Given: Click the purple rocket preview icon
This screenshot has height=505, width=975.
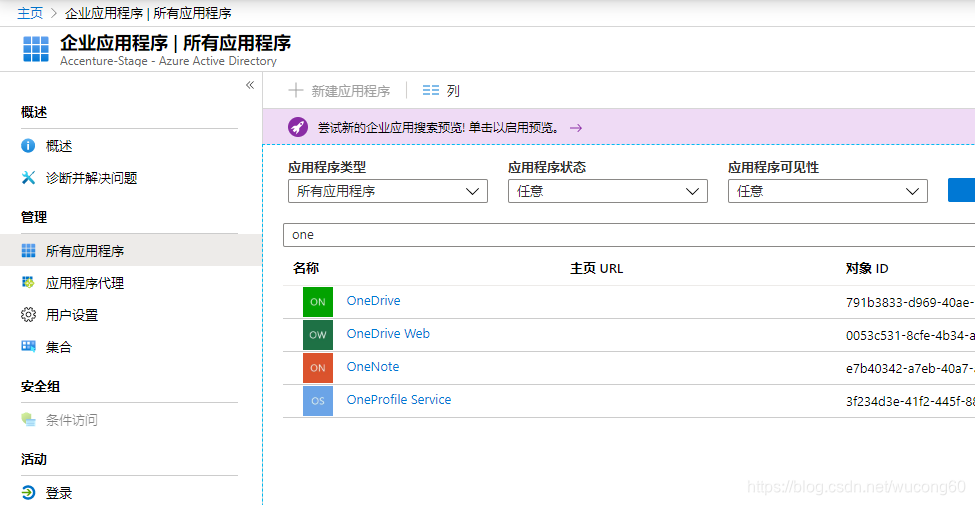Looking at the screenshot, I should pyautogui.click(x=298, y=127).
